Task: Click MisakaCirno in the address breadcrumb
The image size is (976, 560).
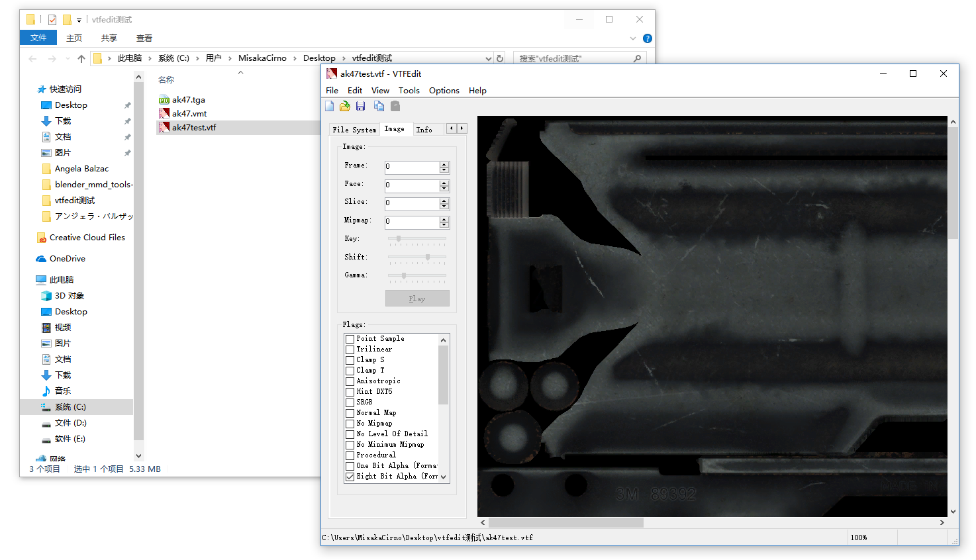Action: [262, 58]
